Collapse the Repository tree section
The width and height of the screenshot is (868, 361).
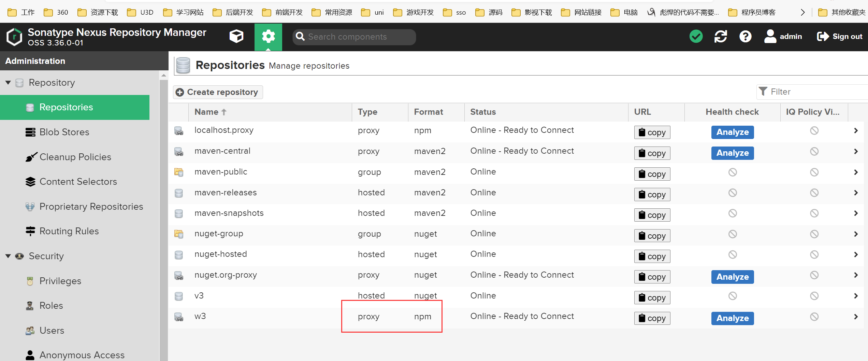coord(8,83)
